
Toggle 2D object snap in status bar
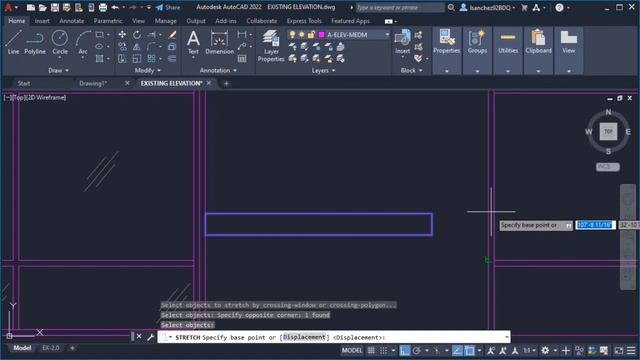click(x=469, y=350)
